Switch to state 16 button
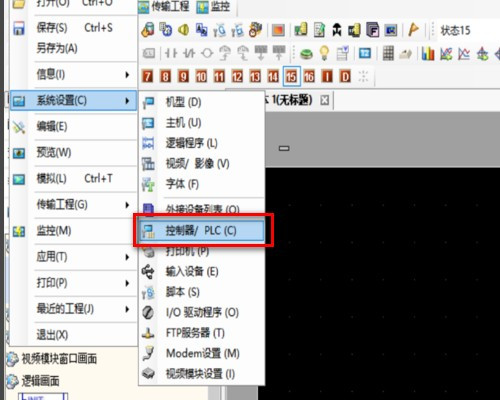The width and height of the screenshot is (500, 400). (309, 77)
